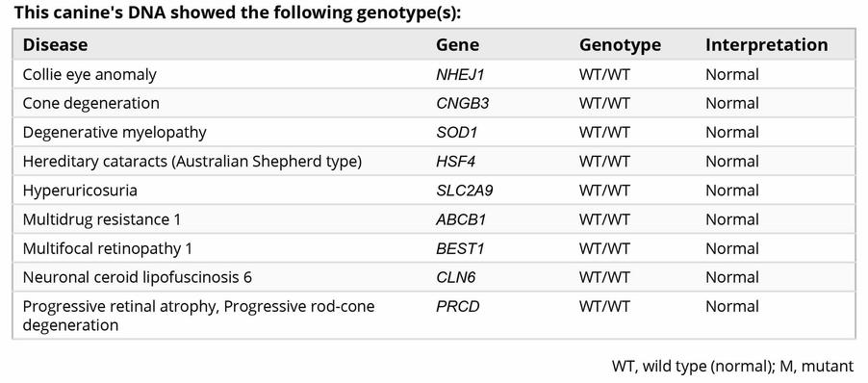Select Neuronal ceroid lipofuscinosis 6 row
The width and height of the screenshot is (868, 383).
434,277
